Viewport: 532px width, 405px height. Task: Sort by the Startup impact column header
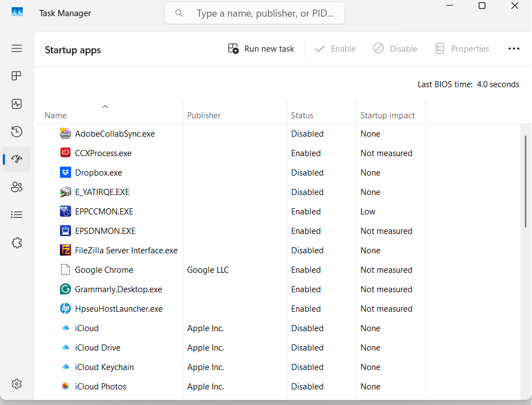(388, 116)
